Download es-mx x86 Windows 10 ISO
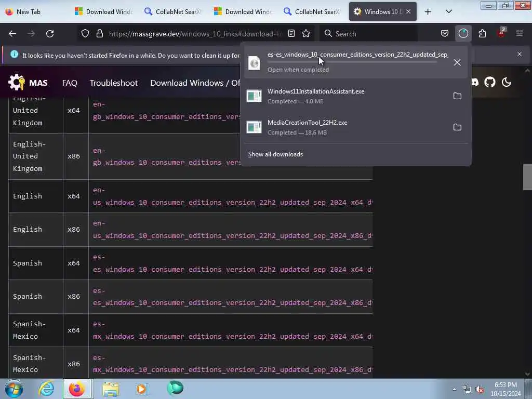This screenshot has width=532, height=399. (232, 364)
